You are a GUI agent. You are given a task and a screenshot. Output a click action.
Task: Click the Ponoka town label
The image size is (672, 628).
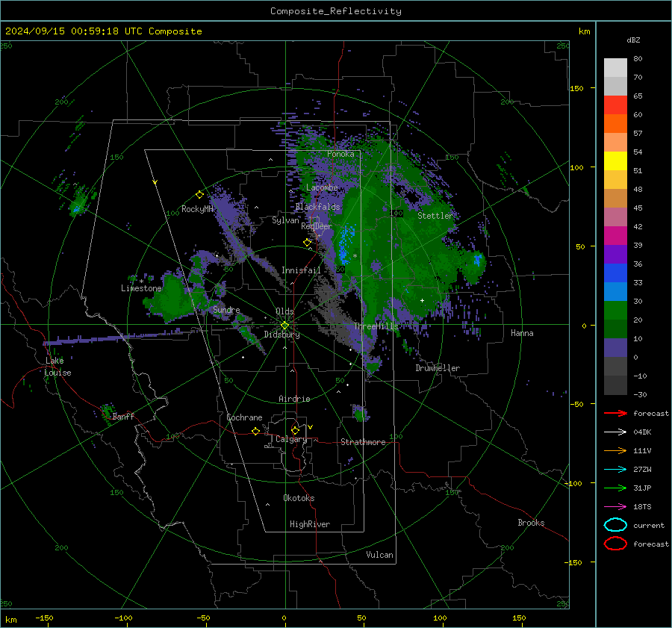click(340, 154)
